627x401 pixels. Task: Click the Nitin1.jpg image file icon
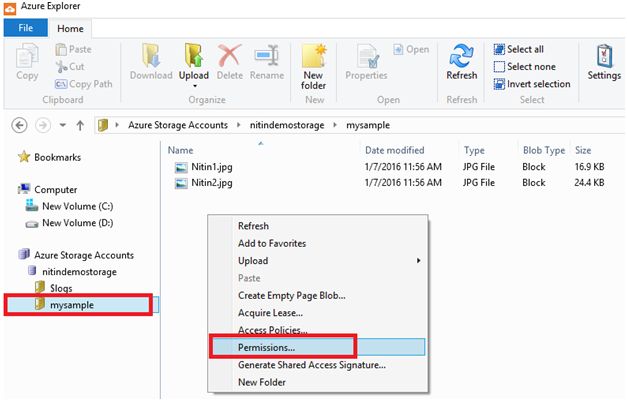click(181, 167)
